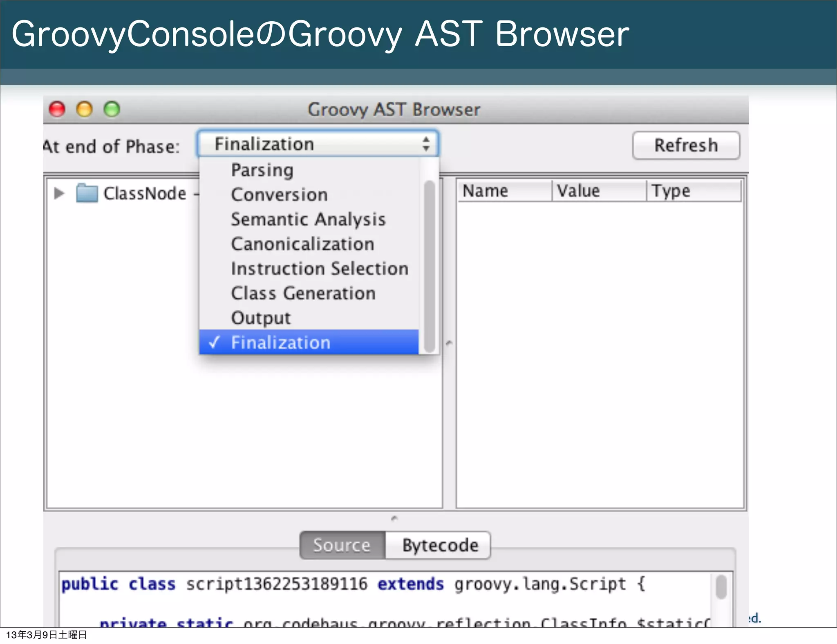Click the Name column header

(x=505, y=191)
